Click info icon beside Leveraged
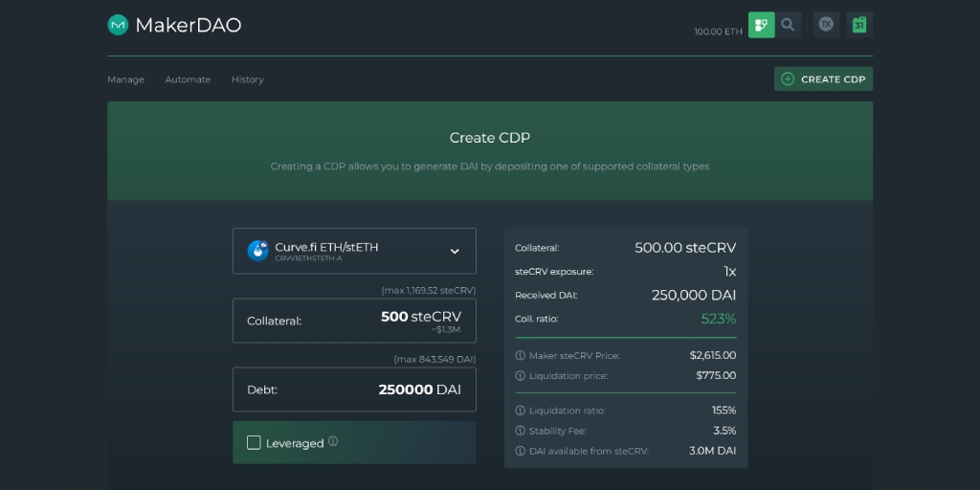 (333, 441)
